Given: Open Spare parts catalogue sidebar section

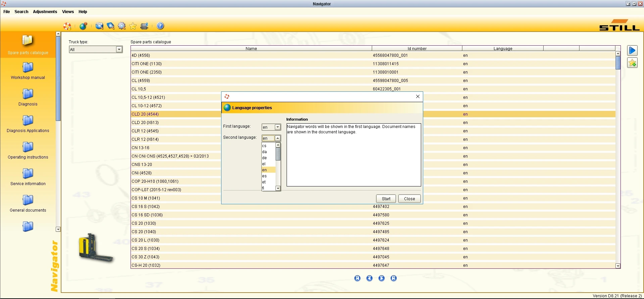Looking at the screenshot, I should click(x=28, y=45).
